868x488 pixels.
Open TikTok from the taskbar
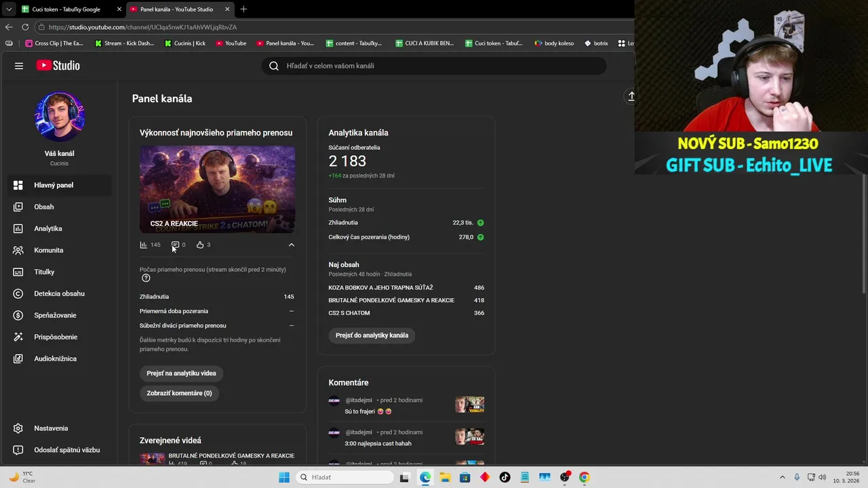pos(505,477)
